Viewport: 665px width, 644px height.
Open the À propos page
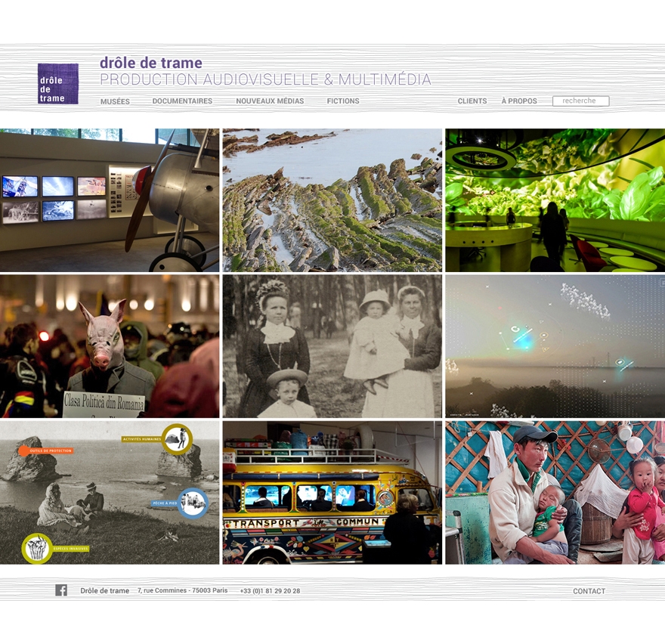point(519,101)
